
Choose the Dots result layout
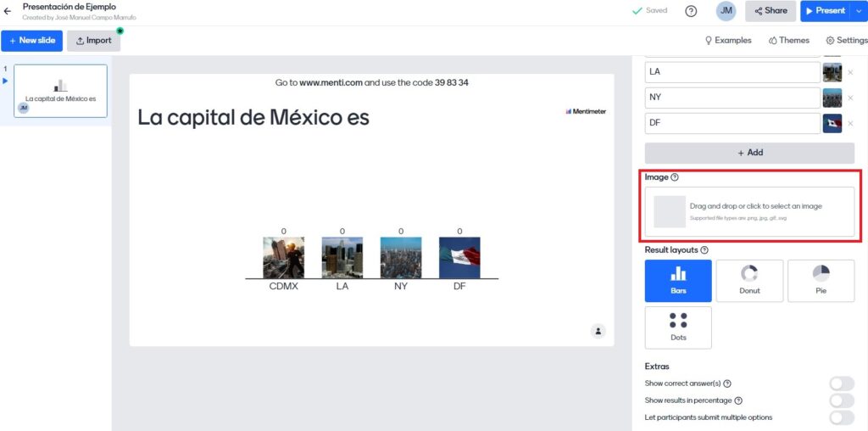[678, 327]
